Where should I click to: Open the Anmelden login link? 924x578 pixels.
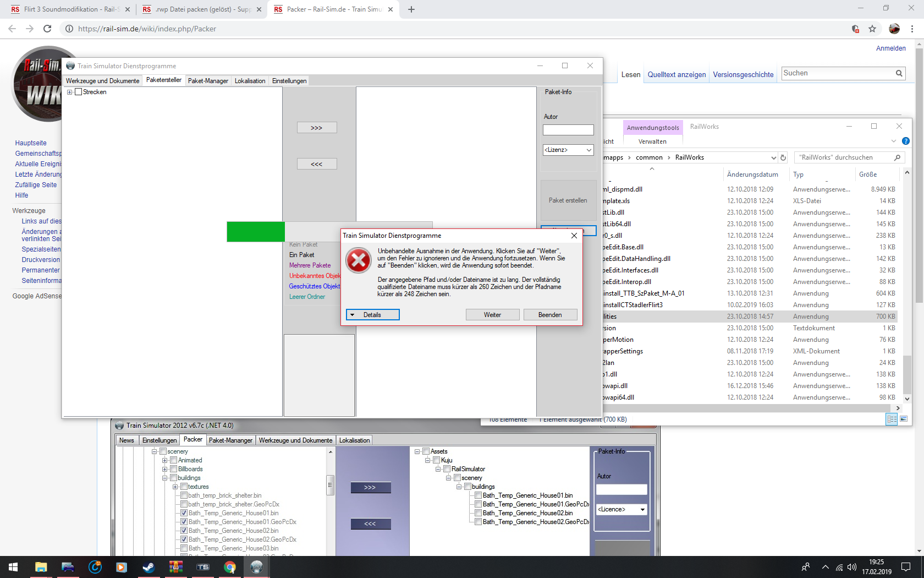[x=891, y=48]
